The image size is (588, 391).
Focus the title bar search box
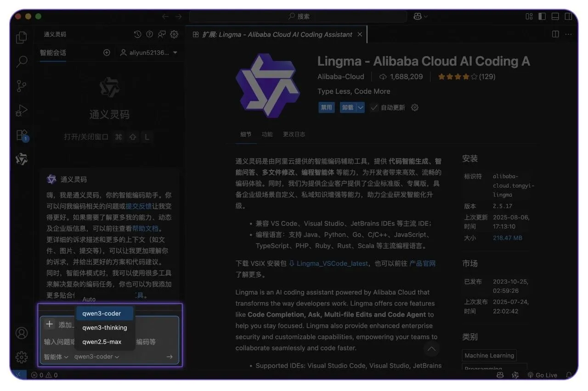[x=298, y=17]
